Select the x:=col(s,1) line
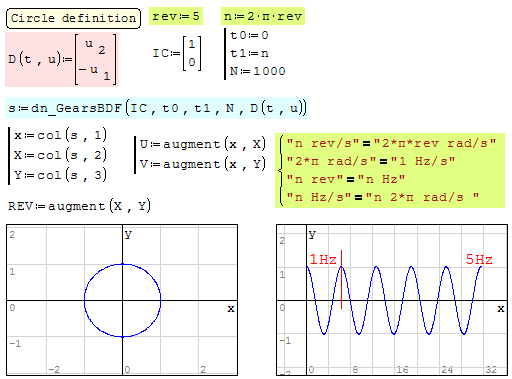This screenshot has height=379, width=512. point(60,135)
